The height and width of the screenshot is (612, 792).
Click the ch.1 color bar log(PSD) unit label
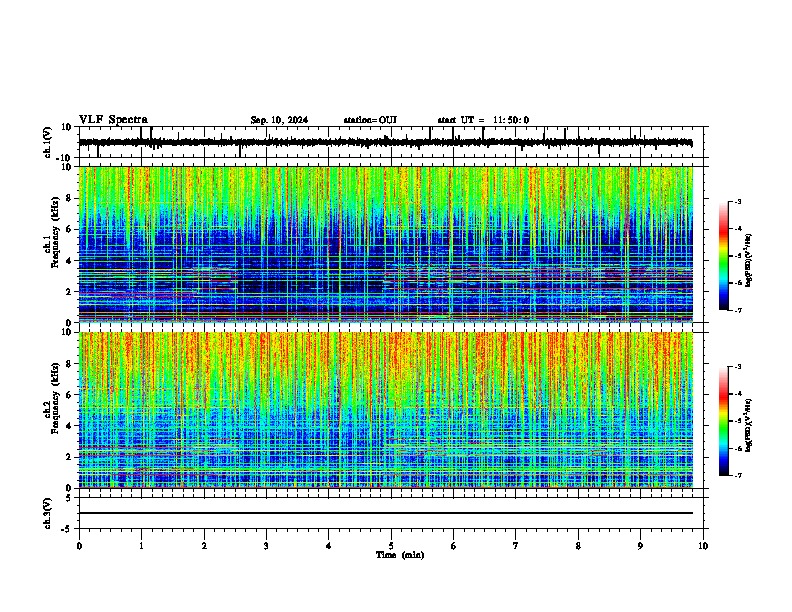tap(749, 260)
